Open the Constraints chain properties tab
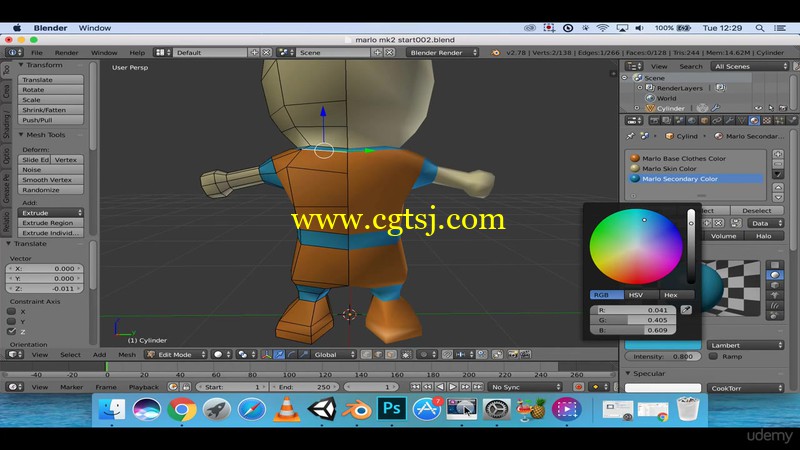Screen dimensions: 800x450 click(716, 120)
